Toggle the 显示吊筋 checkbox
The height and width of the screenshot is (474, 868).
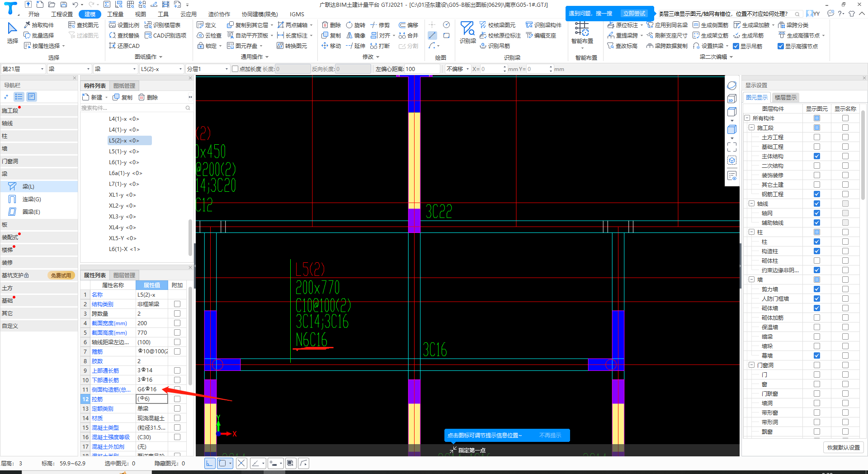tap(736, 46)
